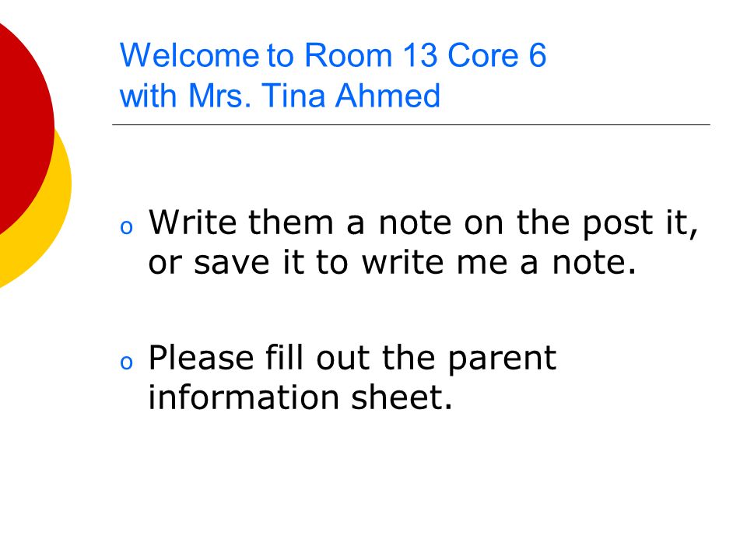Click the word "sheet." ending the second bullet
Screen dimensions: 747x560
point(402,397)
